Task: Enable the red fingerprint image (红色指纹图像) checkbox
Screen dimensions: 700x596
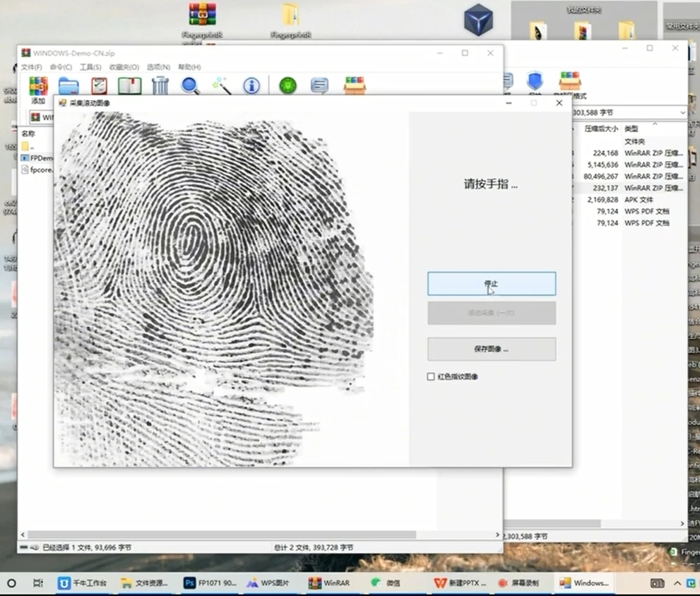Action: tap(431, 377)
